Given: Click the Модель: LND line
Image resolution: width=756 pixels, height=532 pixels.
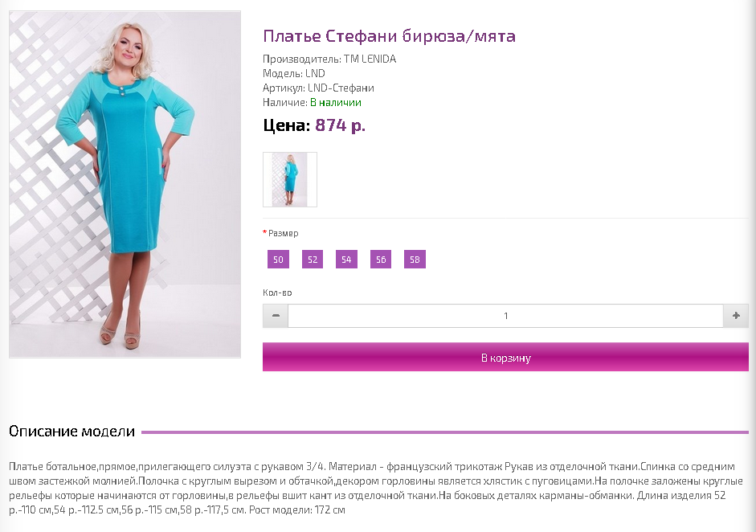Looking at the screenshot, I should 293,74.
